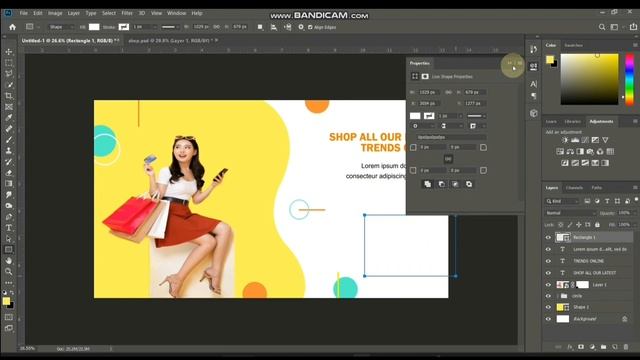The height and width of the screenshot is (360, 640).
Task: Select the Eraser tool
Action: tap(9, 173)
